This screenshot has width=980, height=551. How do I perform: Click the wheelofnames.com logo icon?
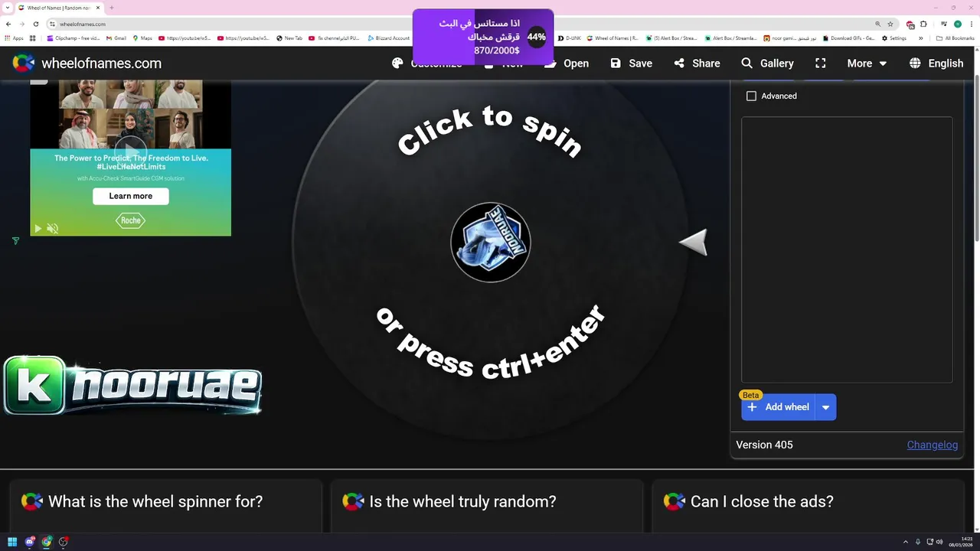pyautogui.click(x=24, y=64)
